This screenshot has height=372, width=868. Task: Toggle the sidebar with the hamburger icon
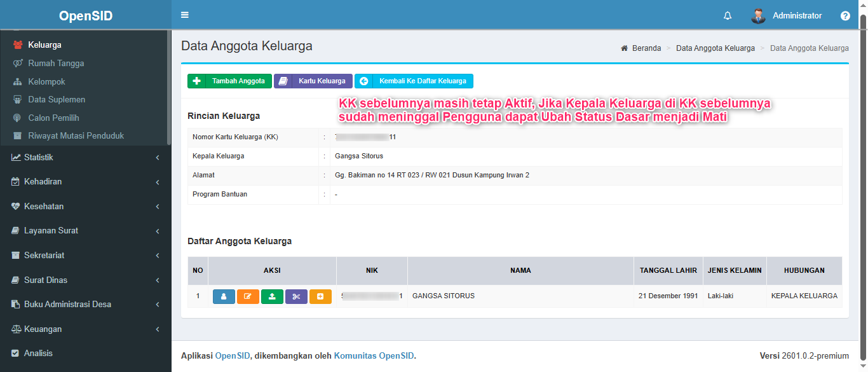[x=185, y=15]
